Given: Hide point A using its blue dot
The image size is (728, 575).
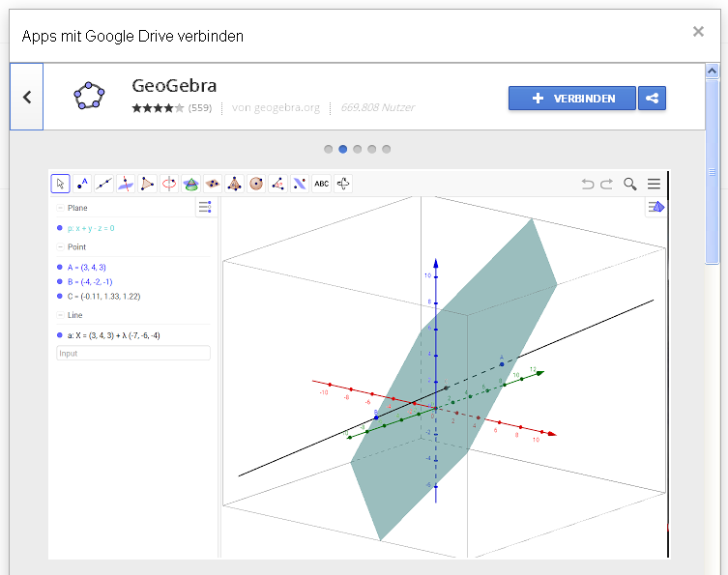Looking at the screenshot, I should click(60, 267).
